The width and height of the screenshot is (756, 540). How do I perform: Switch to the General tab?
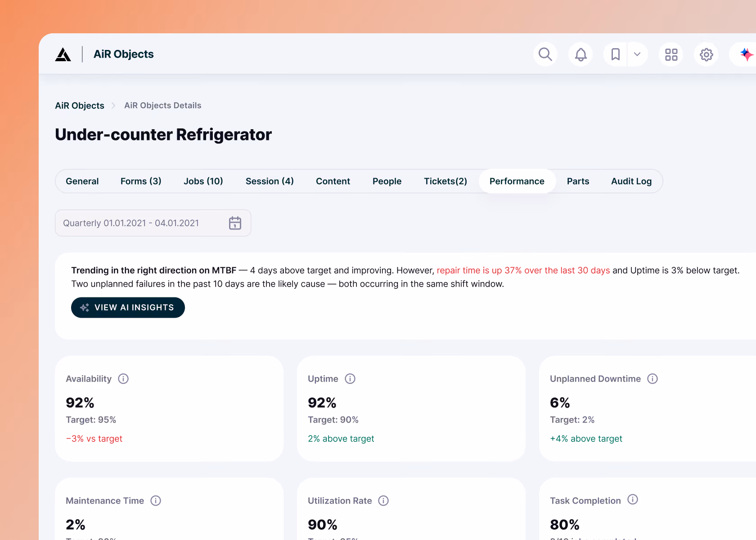click(82, 181)
